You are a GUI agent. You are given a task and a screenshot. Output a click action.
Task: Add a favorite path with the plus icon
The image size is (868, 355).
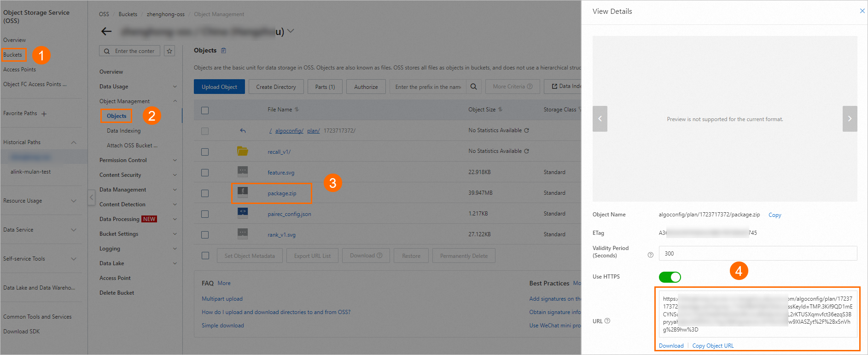pos(44,114)
